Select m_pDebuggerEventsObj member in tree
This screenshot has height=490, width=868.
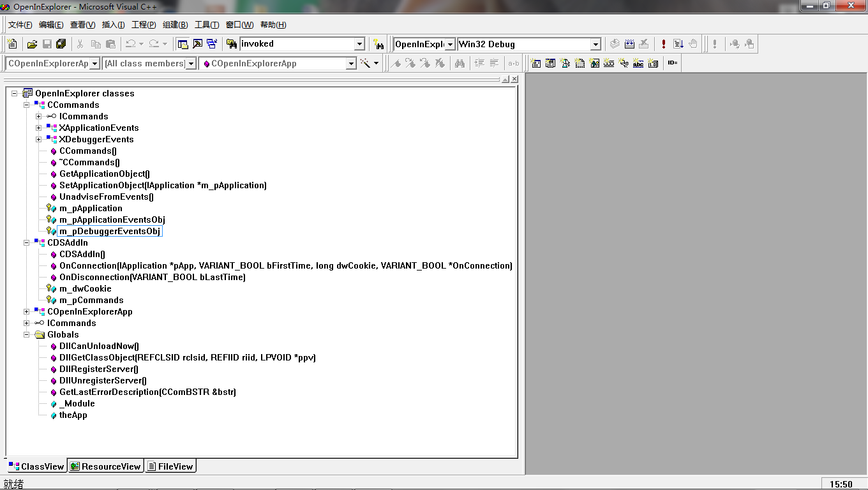[x=110, y=231]
